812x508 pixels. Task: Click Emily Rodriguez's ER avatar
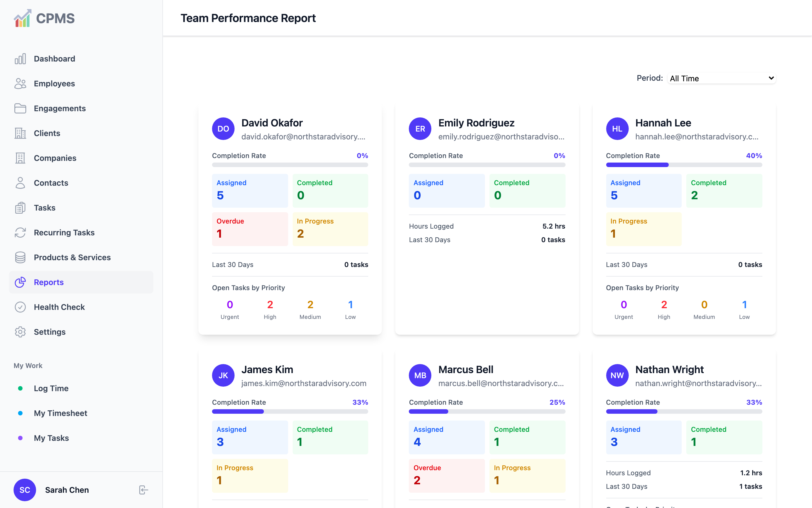(420, 129)
